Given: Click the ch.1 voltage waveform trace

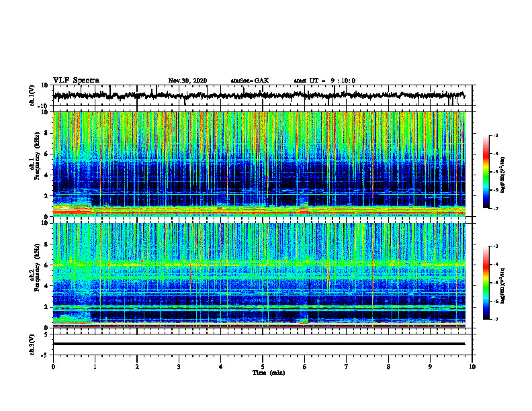Looking at the screenshot, I should (259, 95).
